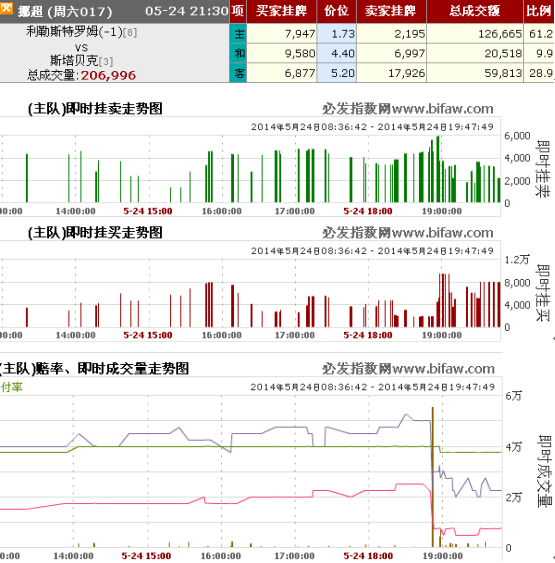Select the teal 客 row marker
Image resolution: width=555 pixels, height=563 pixels.
click(238, 73)
